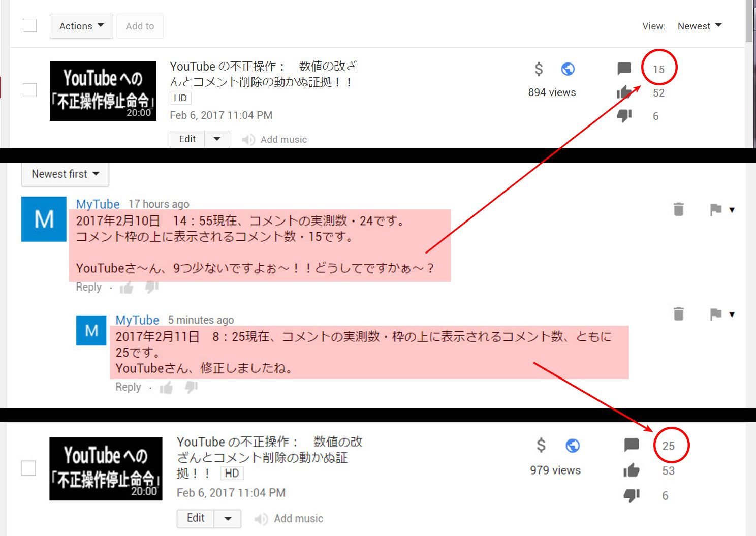Viewport: 756px width, 536px height.
Task: Open the MyTube name on the 5 minutes reply
Action: 137,320
